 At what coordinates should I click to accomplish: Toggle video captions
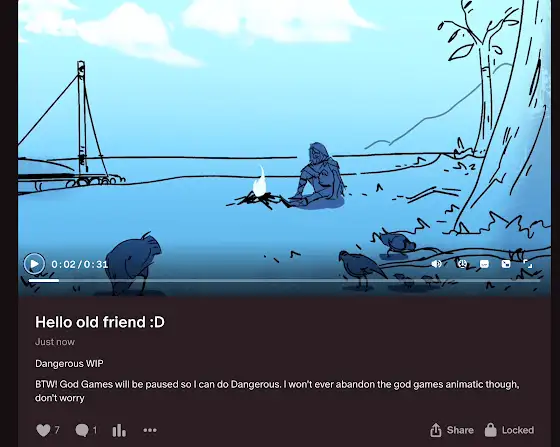tap(484, 264)
